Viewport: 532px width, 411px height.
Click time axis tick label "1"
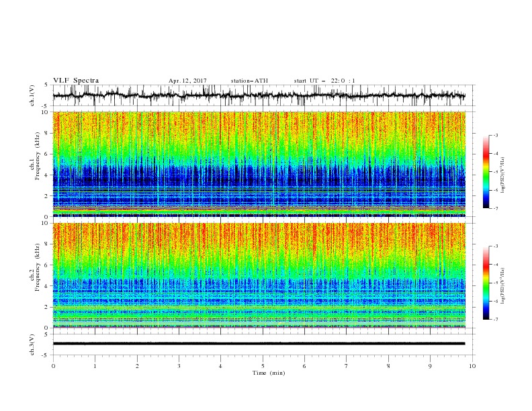tap(95, 366)
